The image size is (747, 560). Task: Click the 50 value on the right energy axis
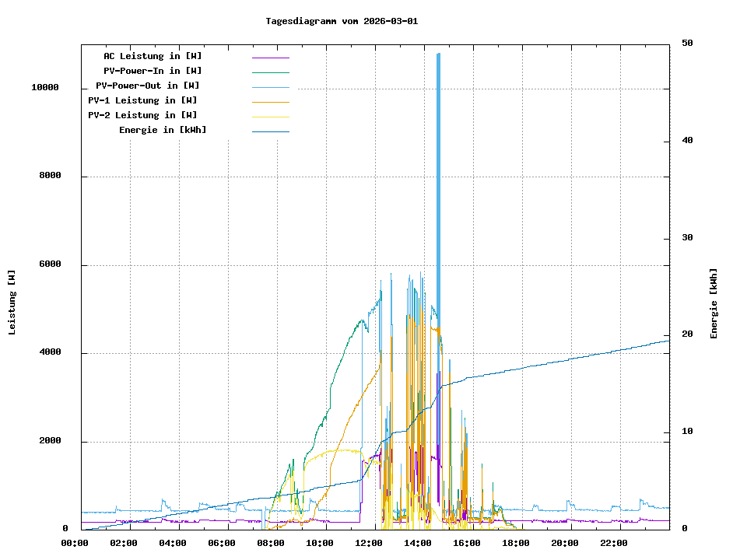pos(687,44)
